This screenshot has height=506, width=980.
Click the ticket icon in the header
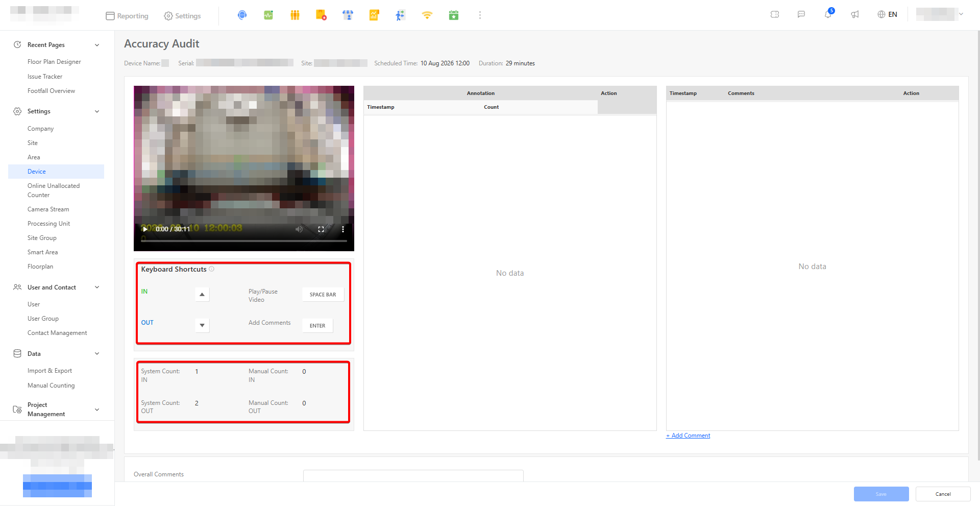coord(775,14)
